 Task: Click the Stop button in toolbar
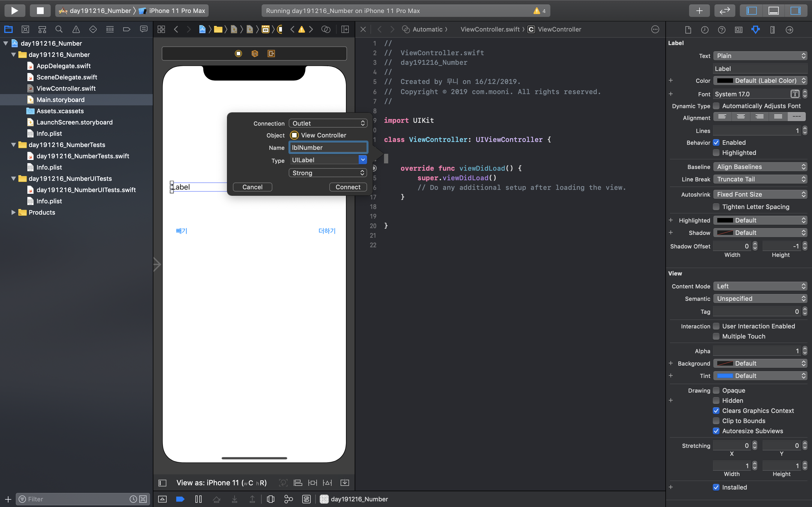click(x=40, y=11)
